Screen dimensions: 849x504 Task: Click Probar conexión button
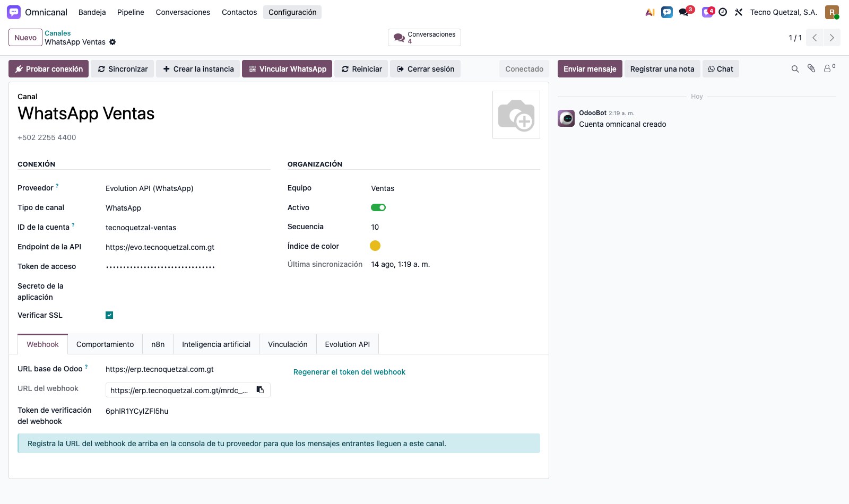(x=49, y=69)
